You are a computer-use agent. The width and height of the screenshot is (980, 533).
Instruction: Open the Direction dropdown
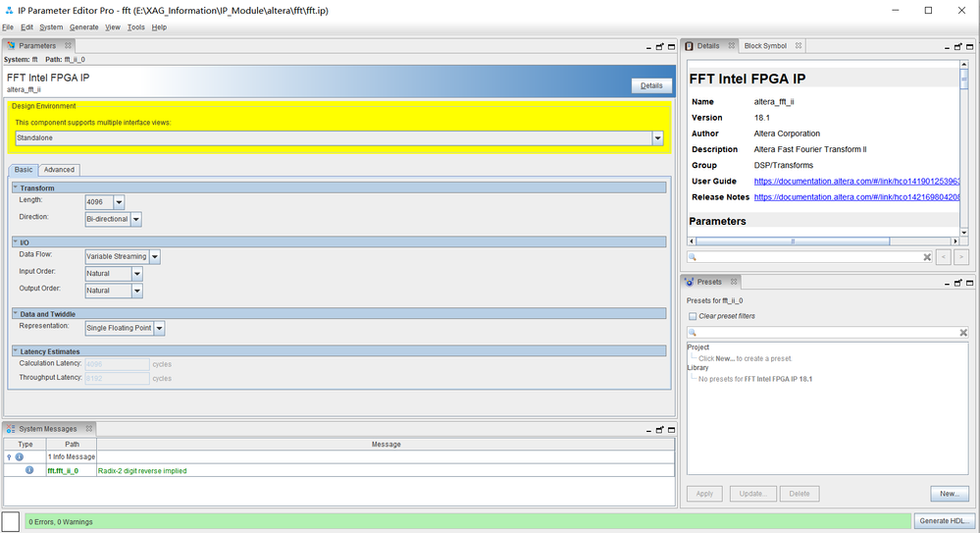pos(135,220)
